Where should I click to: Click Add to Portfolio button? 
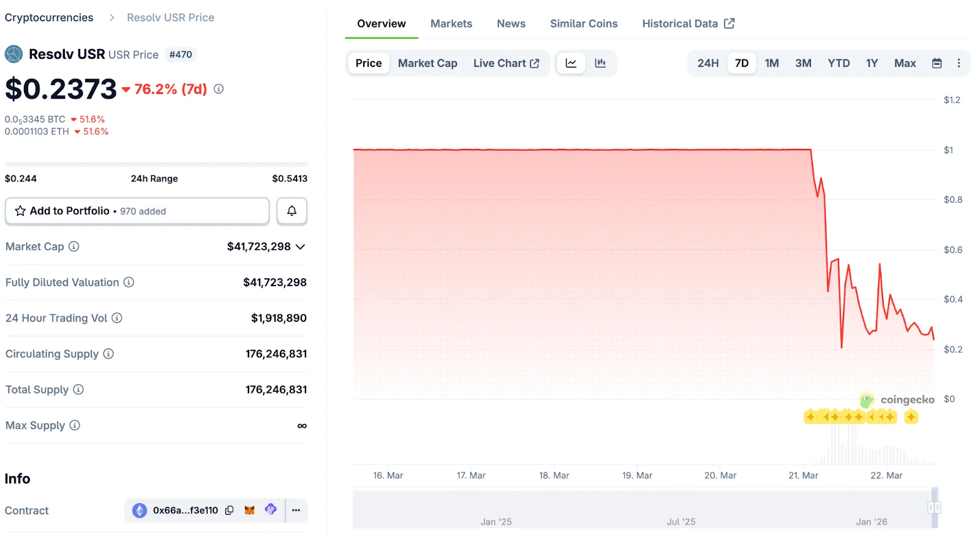[x=137, y=211]
